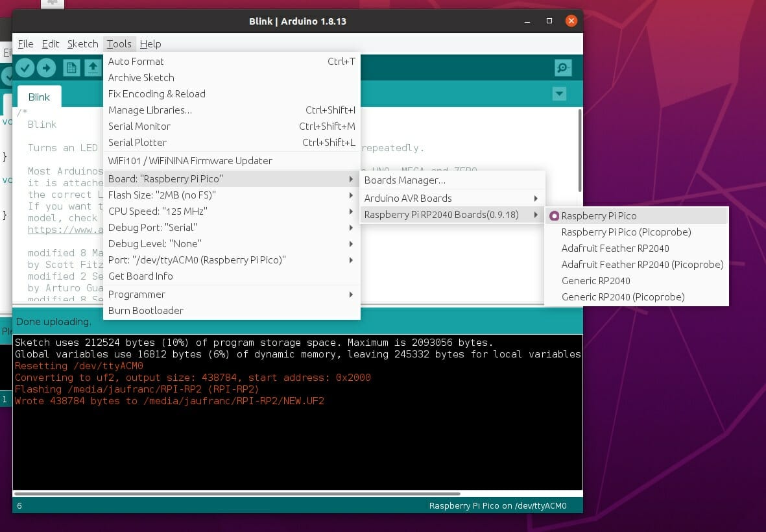This screenshot has width=766, height=532.
Task: Maximize the Arduino window
Action: [549, 21]
